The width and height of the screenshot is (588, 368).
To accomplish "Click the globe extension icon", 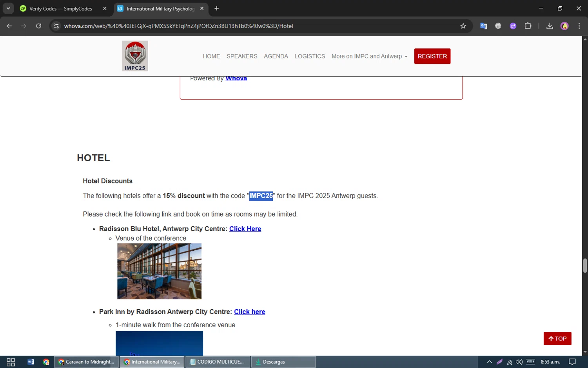I will click(498, 26).
